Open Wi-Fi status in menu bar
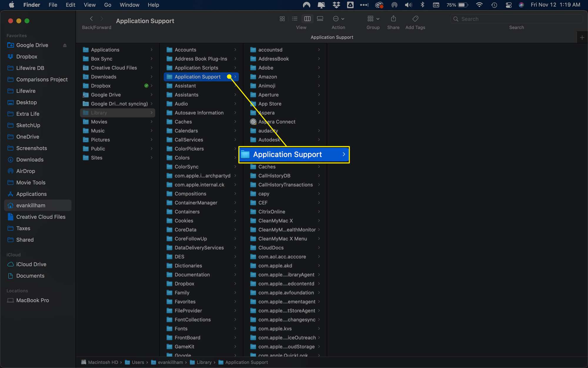The image size is (588, 368). (479, 5)
